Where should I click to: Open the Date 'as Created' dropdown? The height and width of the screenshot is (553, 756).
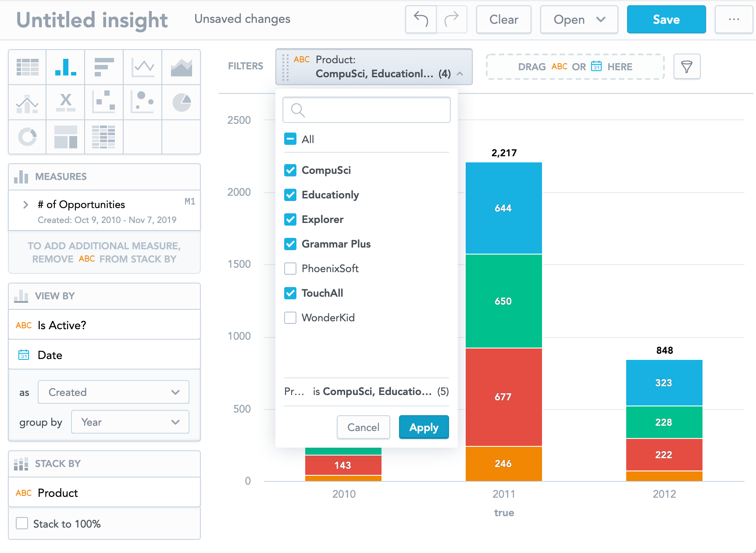click(x=114, y=392)
